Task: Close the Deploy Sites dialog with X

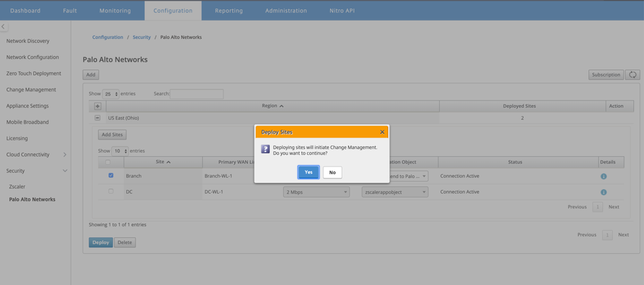Action: [382, 132]
